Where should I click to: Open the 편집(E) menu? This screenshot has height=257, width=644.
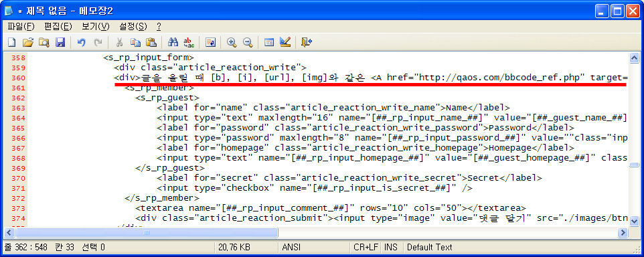tap(58, 27)
